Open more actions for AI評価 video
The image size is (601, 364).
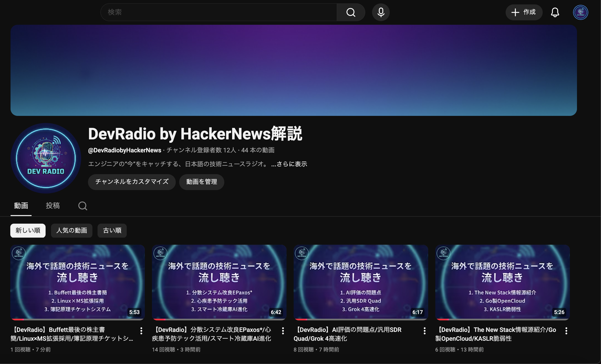tap(425, 331)
